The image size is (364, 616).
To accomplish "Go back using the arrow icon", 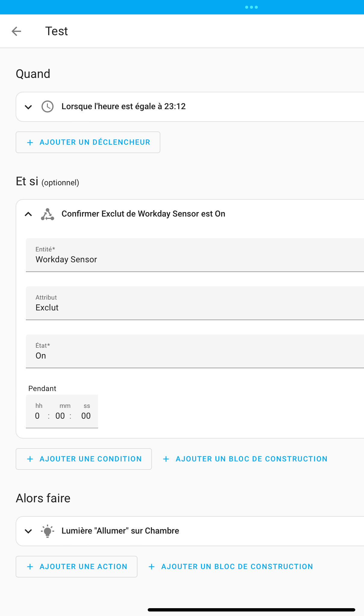I will pos(16,31).
